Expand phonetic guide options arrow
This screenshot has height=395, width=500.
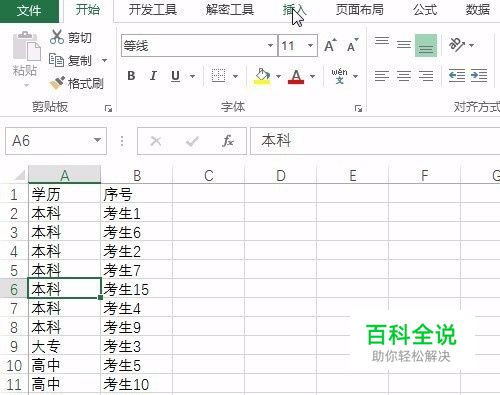tap(355, 76)
